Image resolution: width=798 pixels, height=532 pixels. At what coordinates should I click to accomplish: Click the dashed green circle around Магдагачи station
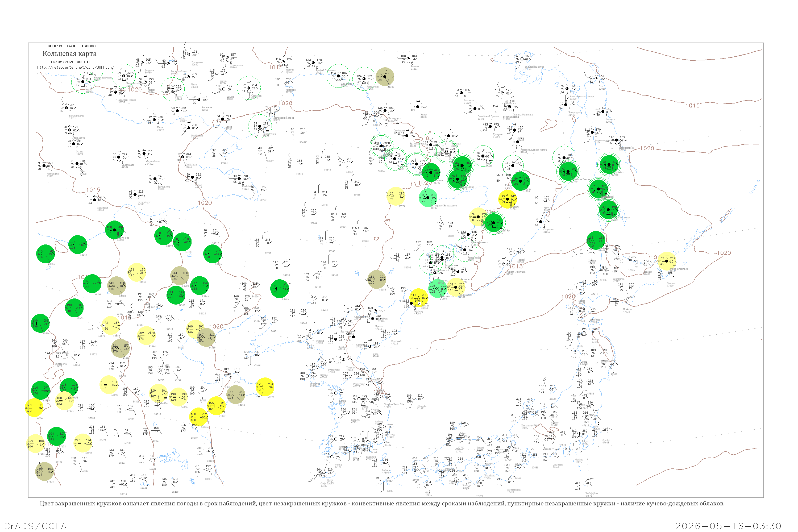point(364,79)
